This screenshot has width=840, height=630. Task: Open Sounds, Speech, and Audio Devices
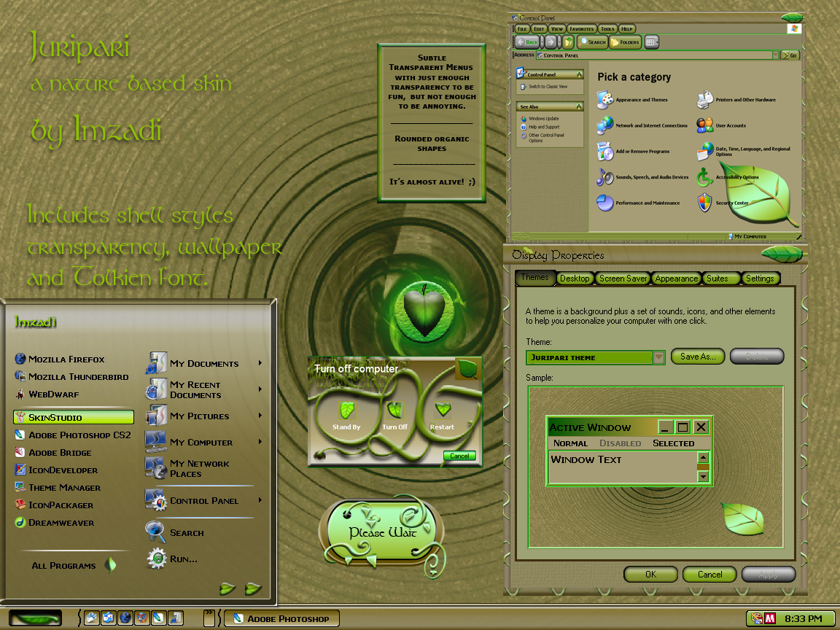point(642,176)
